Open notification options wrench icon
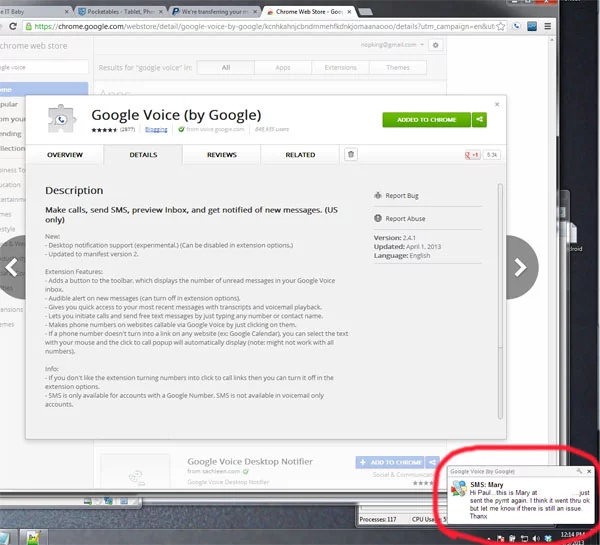The width and height of the screenshot is (600, 545). [x=579, y=471]
